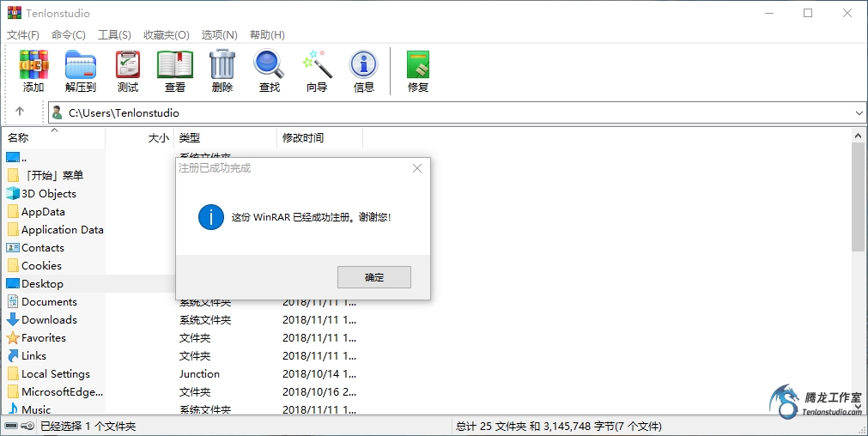Click the 修复 (Repair) toolbar icon
Screen dimensions: 868x436
pos(418,64)
